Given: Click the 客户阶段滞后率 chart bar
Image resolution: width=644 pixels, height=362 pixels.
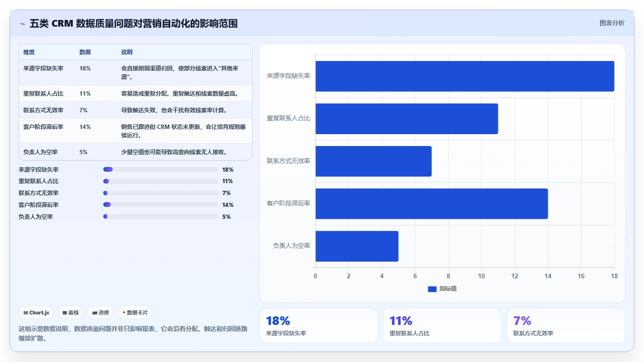Looking at the screenshot, I should tap(431, 204).
